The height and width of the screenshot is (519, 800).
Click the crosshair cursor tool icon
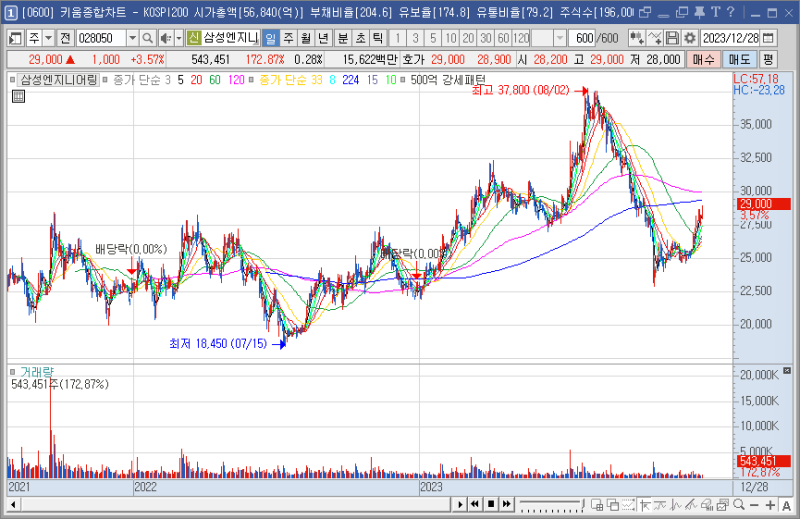pos(645,505)
